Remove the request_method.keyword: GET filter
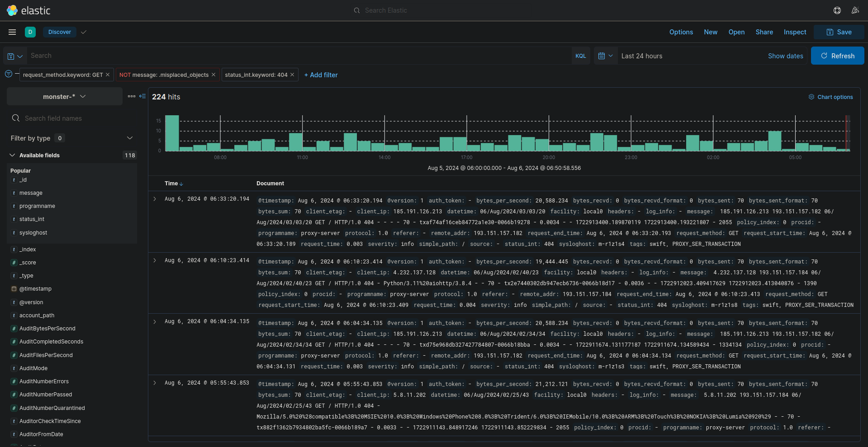 (x=108, y=75)
